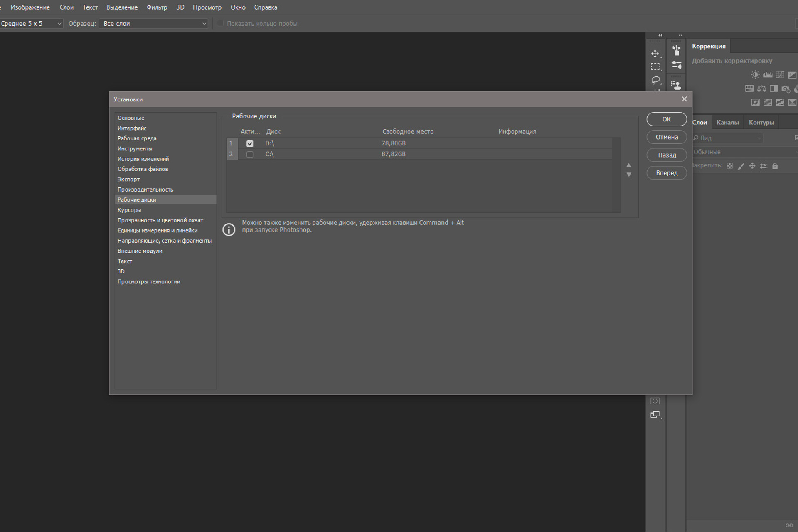Click the Levels adjustment histogram icon
This screenshot has width=798, height=532.
(x=767, y=75)
